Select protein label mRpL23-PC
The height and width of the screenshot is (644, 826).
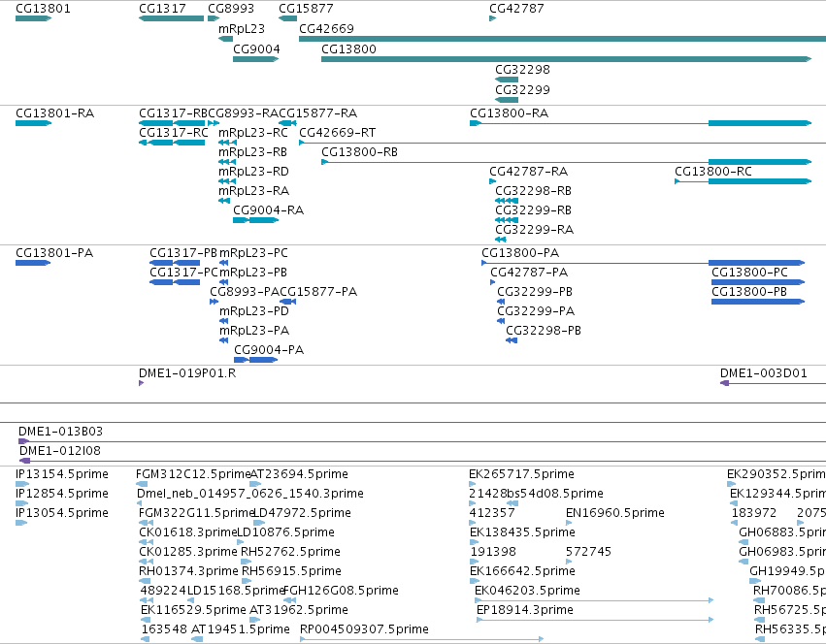click(253, 253)
